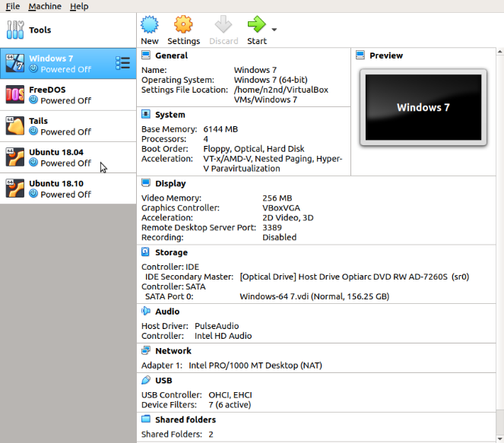Click the '256 MB' video memory value

pos(277,198)
